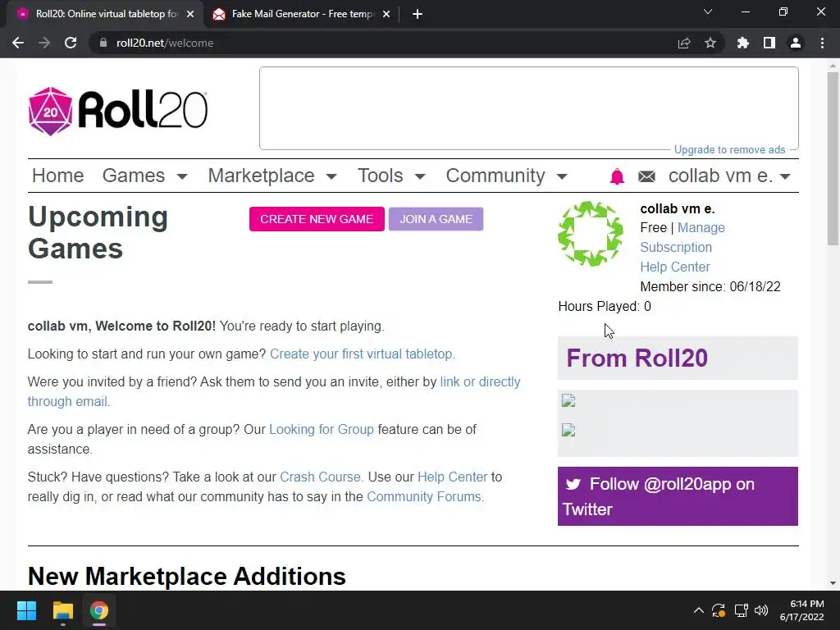Screen dimensions: 840x630
Task: Open Upgrade to remove ads link
Action: (x=729, y=150)
